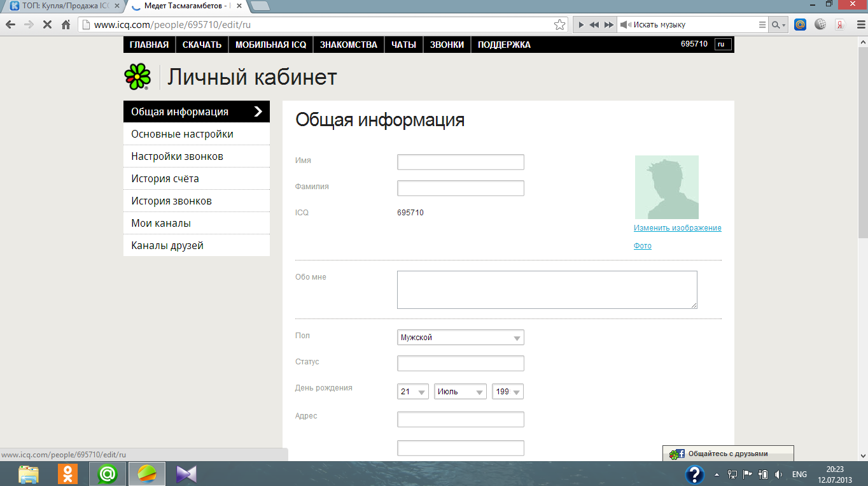
Task: Click the Фото link under the avatar
Action: coord(642,246)
